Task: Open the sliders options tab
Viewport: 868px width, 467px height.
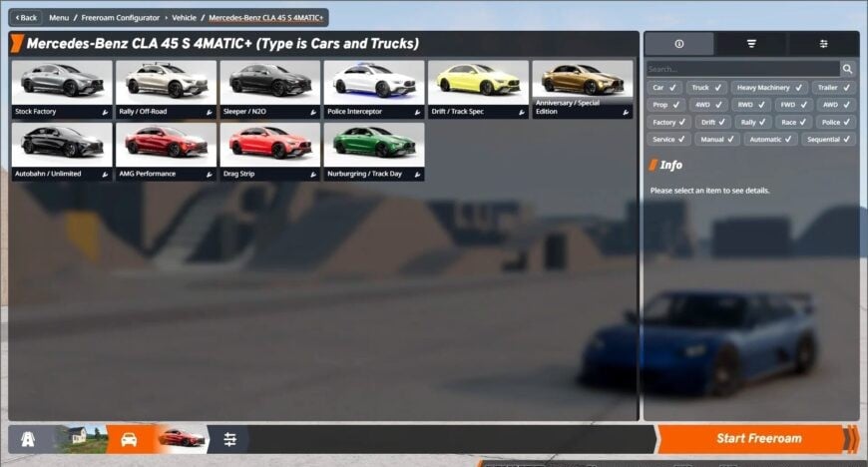Action: (x=823, y=44)
